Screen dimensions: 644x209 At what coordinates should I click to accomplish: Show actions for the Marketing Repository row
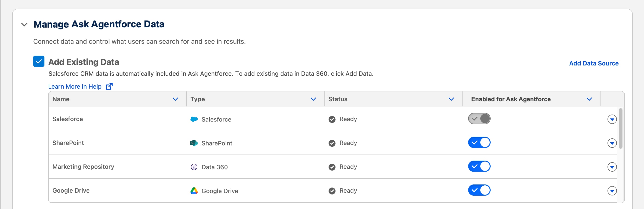click(x=612, y=167)
